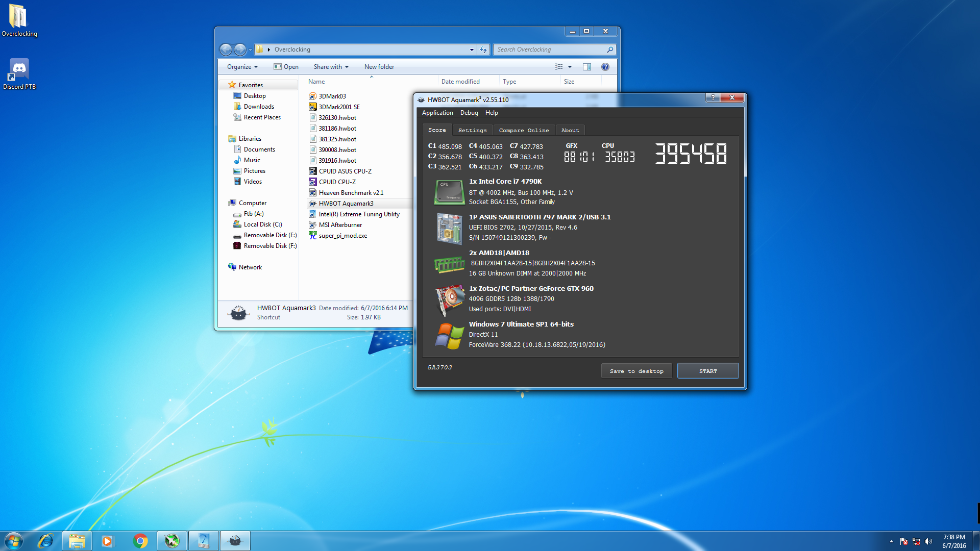Click the taskbar clock showing 7:38 PM
The image size is (980, 551).
[x=954, y=541]
